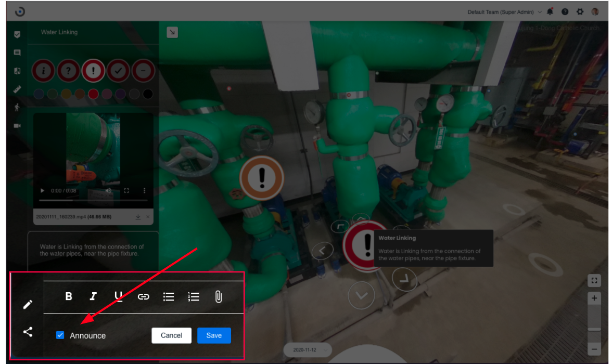The width and height of the screenshot is (612, 364).
Task: Apply italic formatting
Action: pyautogui.click(x=93, y=296)
